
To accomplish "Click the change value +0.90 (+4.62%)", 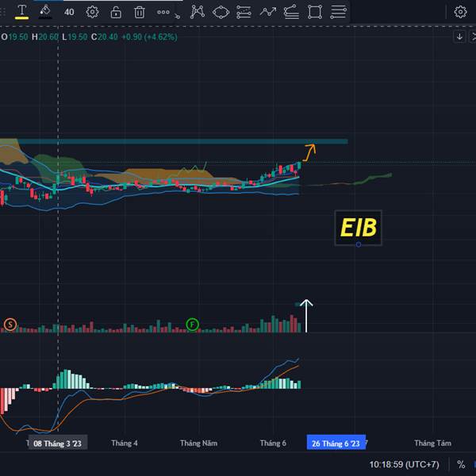I will click(x=149, y=37).
